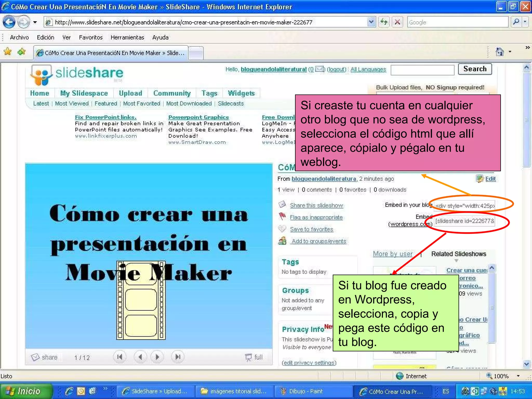Click the ES language indicator in taskbar

[446, 391]
